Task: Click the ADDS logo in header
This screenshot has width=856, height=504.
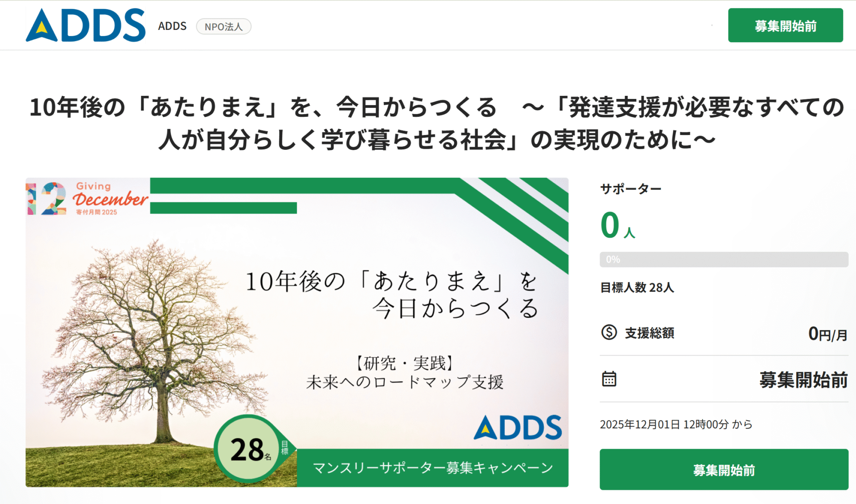Action: (86, 25)
